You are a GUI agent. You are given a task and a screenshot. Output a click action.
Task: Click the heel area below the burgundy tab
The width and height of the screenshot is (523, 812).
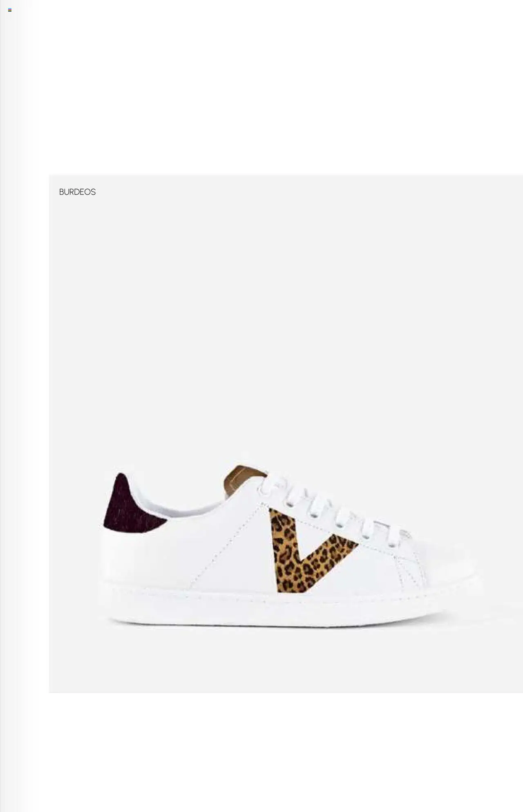click(x=131, y=556)
